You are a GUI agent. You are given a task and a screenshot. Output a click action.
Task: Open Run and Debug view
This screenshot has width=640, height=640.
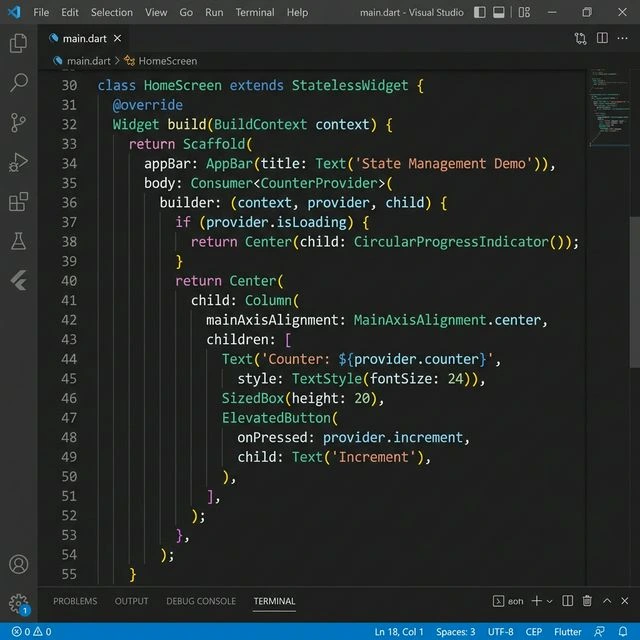coord(18,162)
